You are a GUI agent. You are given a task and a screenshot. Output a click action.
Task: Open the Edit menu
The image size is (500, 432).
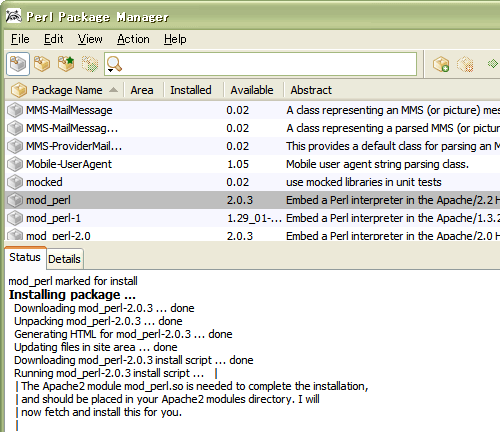pyautogui.click(x=53, y=39)
